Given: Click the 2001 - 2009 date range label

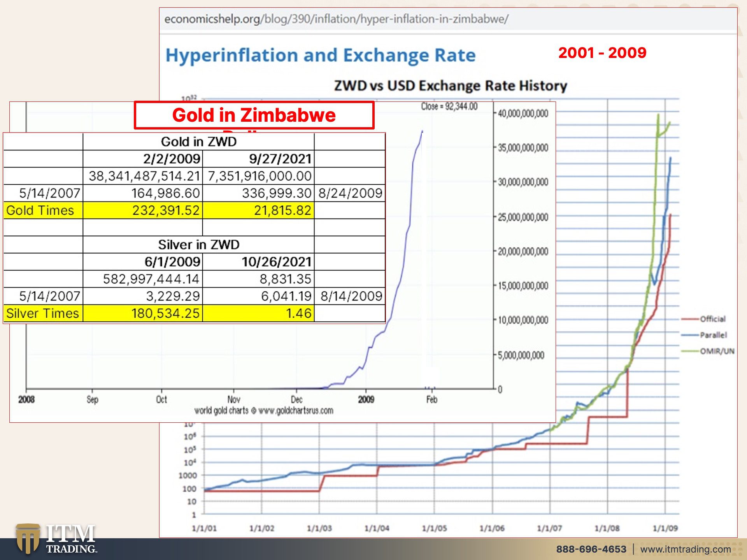Looking at the screenshot, I should pyautogui.click(x=602, y=52).
